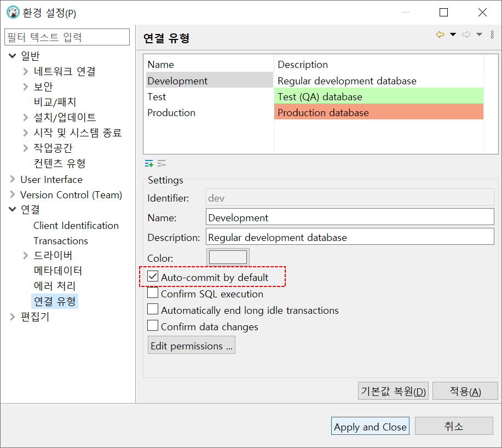Click Apply and Close button
Screen dimensions: 502x448
coord(370,426)
